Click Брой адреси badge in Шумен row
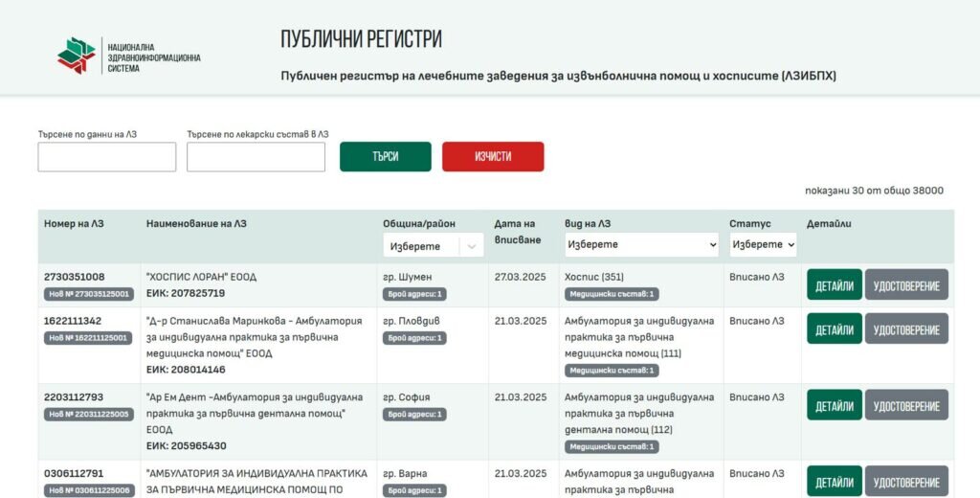The image size is (980, 498). 414,294
